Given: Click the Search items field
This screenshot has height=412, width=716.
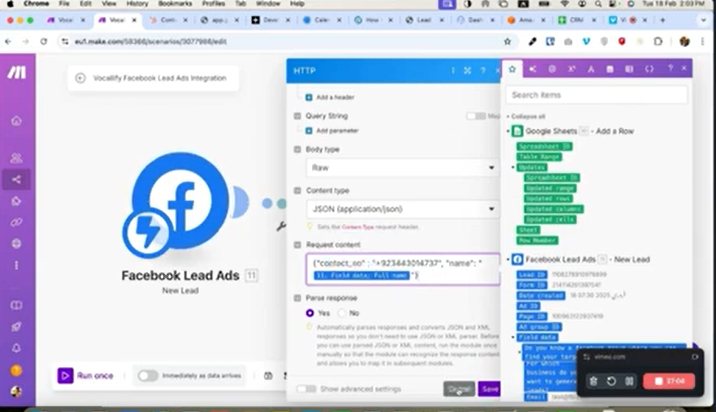Looking at the screenshot, I should (x=596, y=95).
